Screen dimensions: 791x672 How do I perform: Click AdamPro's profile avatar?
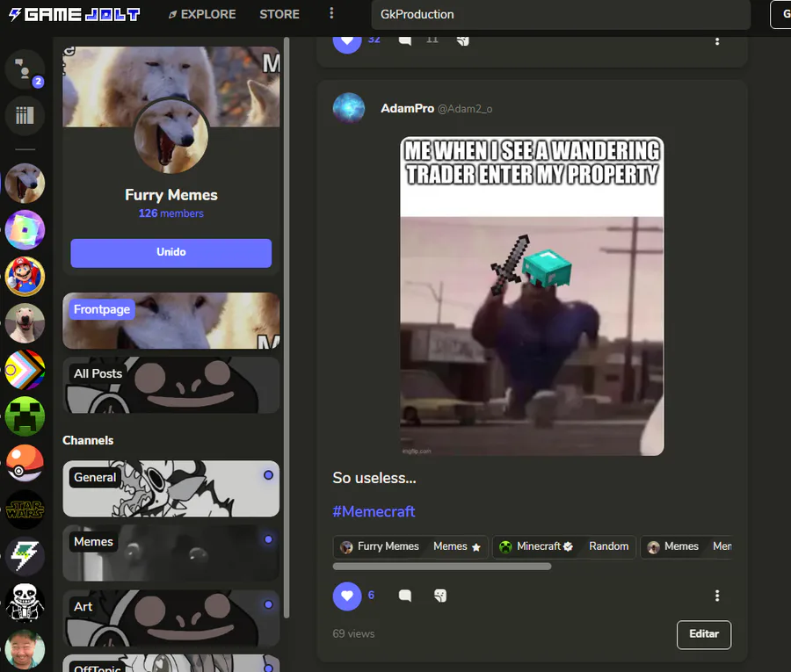pyautogui.click(x=349, y=108)
